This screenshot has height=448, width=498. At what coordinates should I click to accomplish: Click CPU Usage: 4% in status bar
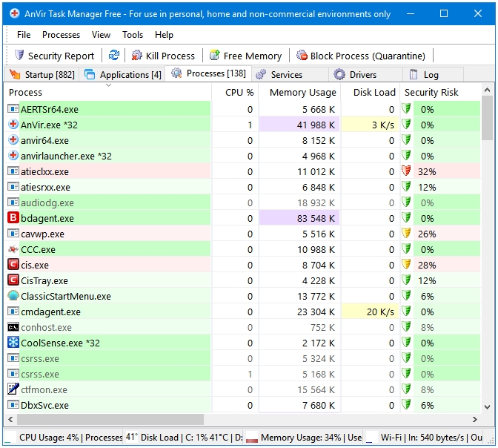[49, 437]
